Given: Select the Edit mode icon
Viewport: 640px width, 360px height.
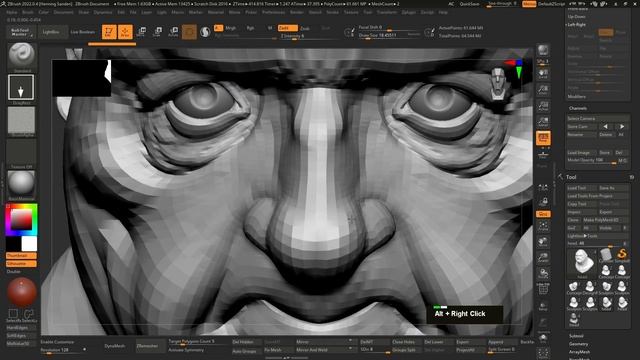Looking at the screenshot, I should pos(109,32).
